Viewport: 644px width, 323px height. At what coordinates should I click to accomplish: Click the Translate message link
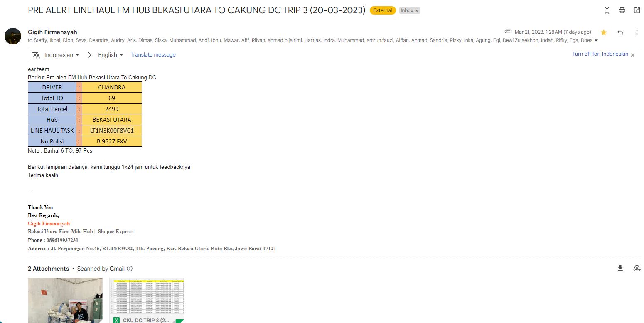[153, 55]
